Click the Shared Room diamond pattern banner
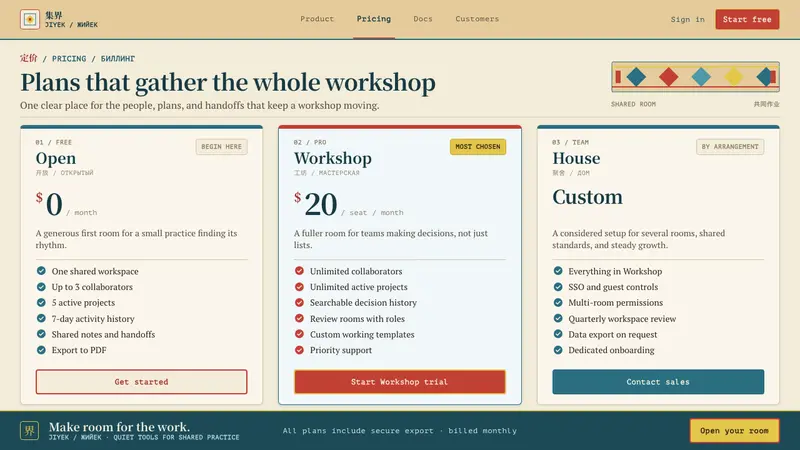This screenshot has height=450, width=800. click(695, 77)
